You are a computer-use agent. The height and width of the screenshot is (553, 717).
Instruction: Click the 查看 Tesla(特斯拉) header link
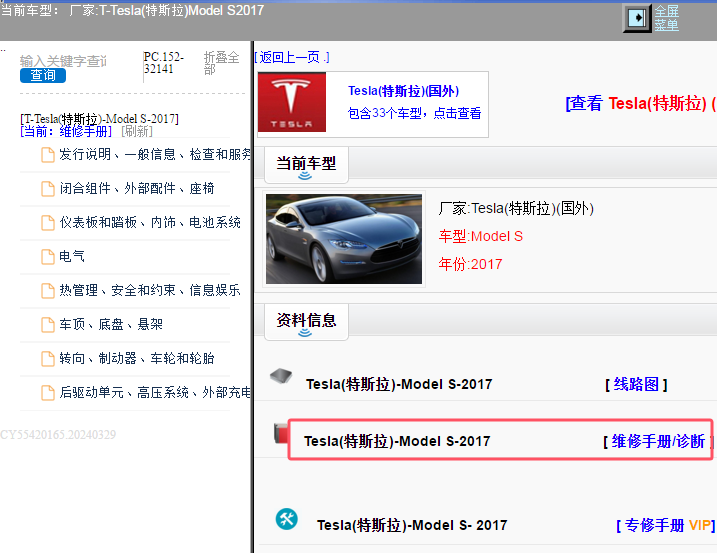(641, 103)
